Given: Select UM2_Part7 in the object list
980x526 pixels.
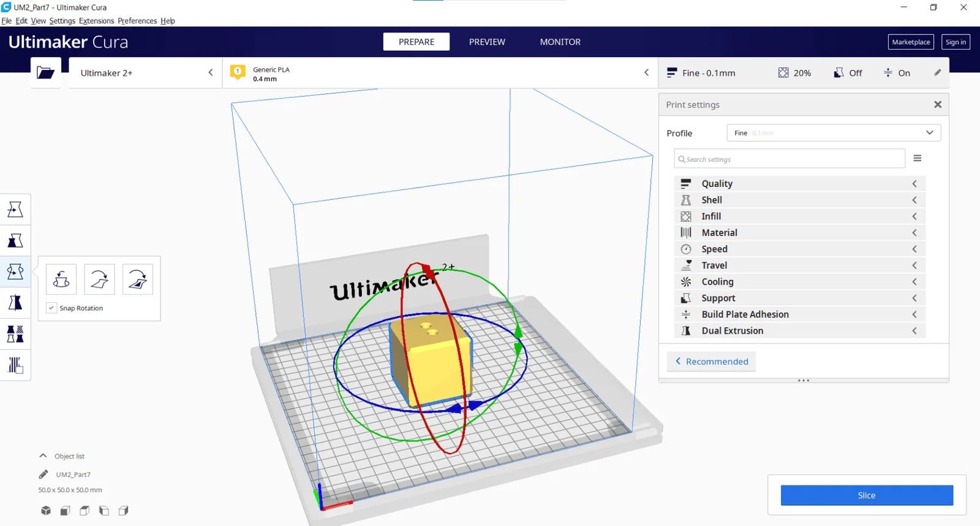Looking at the screenshot, I should (x=73, y=475).
